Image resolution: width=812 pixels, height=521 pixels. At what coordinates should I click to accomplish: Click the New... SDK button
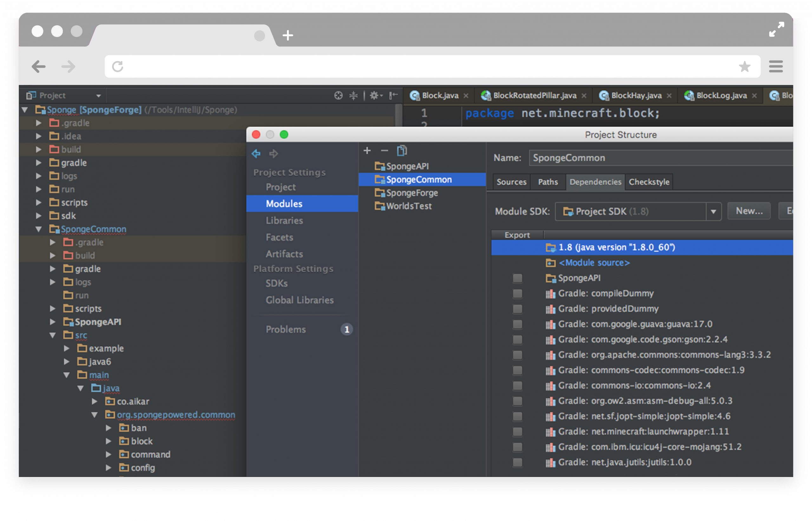tap(749, 211)
